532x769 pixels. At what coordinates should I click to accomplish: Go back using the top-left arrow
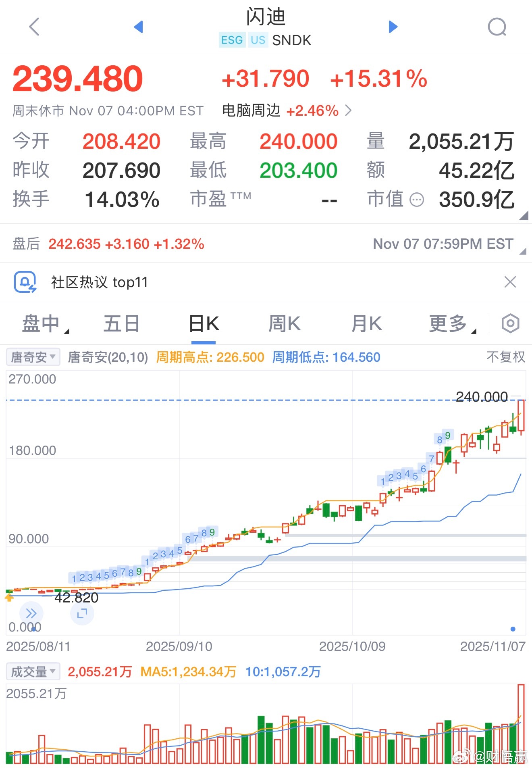pos(34,27)
